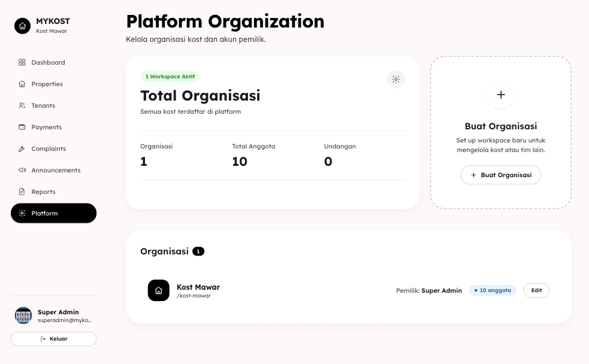The height and width of the screenshot is (364, 589).
Task: Click the Platform Organization page heading
Action: coord(225,22)
